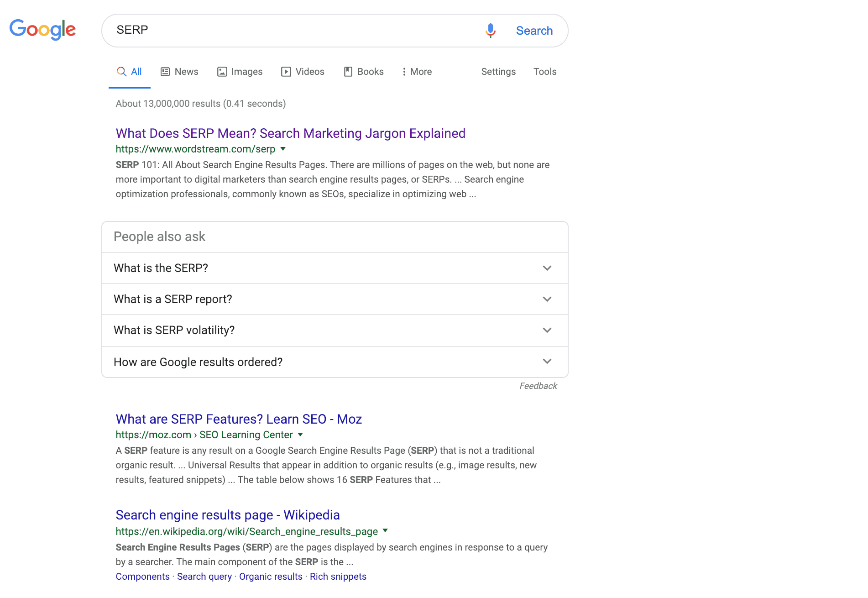Click the Books tab bookmark icon
The width and height of the screenshot is (868, 598).
click(x=348, y=72)
